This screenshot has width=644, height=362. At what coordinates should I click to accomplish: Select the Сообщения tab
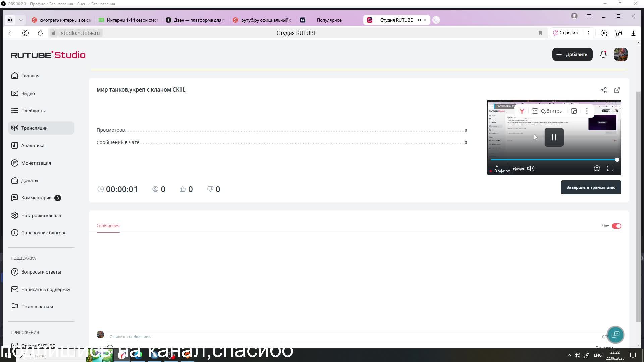point(108,226)
